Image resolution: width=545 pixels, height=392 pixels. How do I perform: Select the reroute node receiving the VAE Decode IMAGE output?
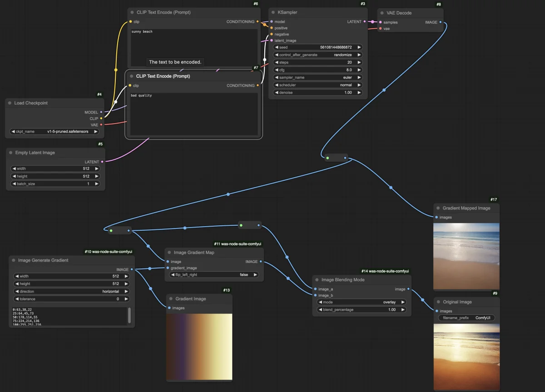pos(336,158)
